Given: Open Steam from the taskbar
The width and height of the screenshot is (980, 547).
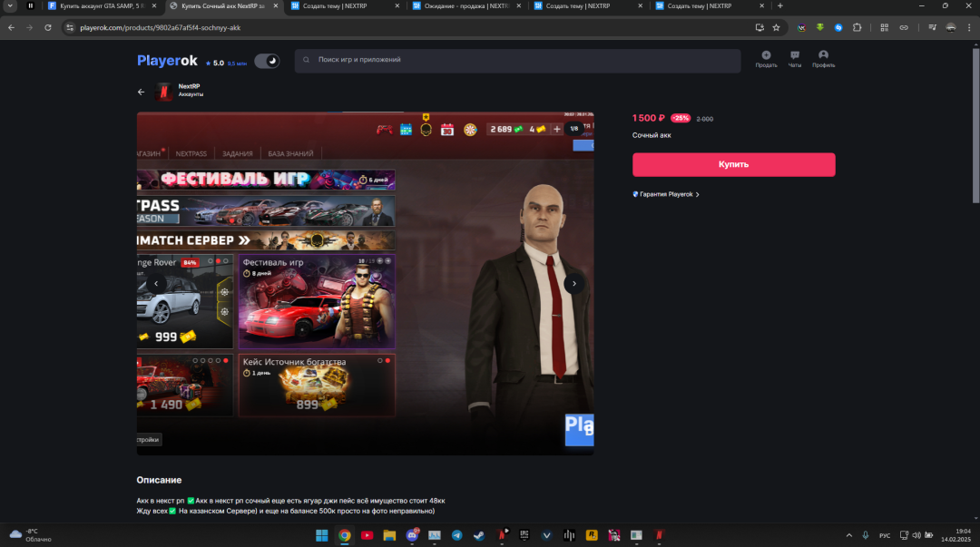Looking at the screenshot, I should pos(478,535).
